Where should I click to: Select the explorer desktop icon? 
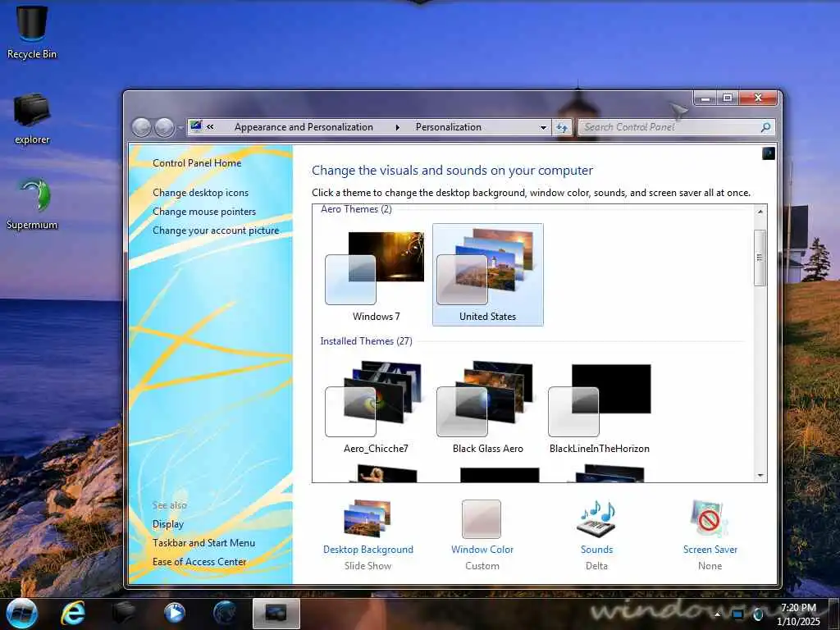(32, 119)
